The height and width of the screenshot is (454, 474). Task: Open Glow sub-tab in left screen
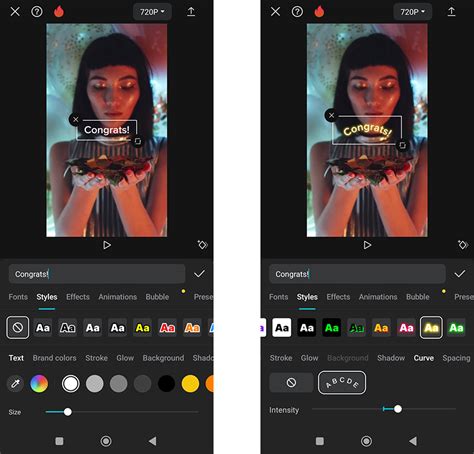125,358
